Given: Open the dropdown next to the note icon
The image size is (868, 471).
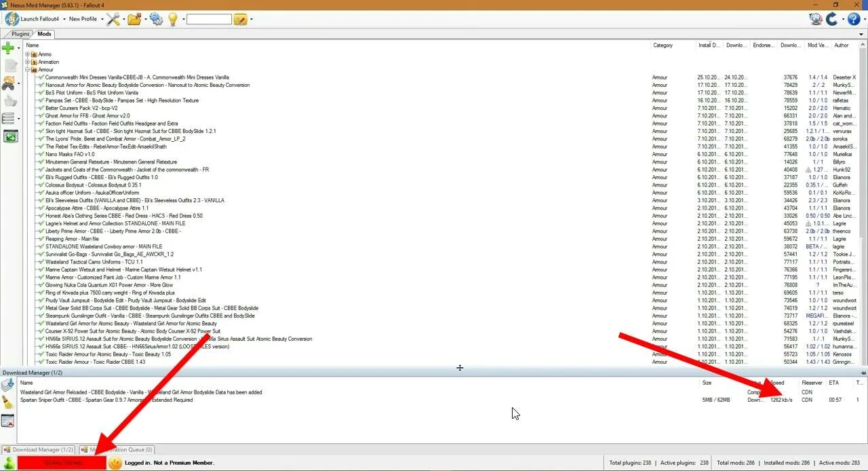Looking at the screenshot, I should point(252,19).
